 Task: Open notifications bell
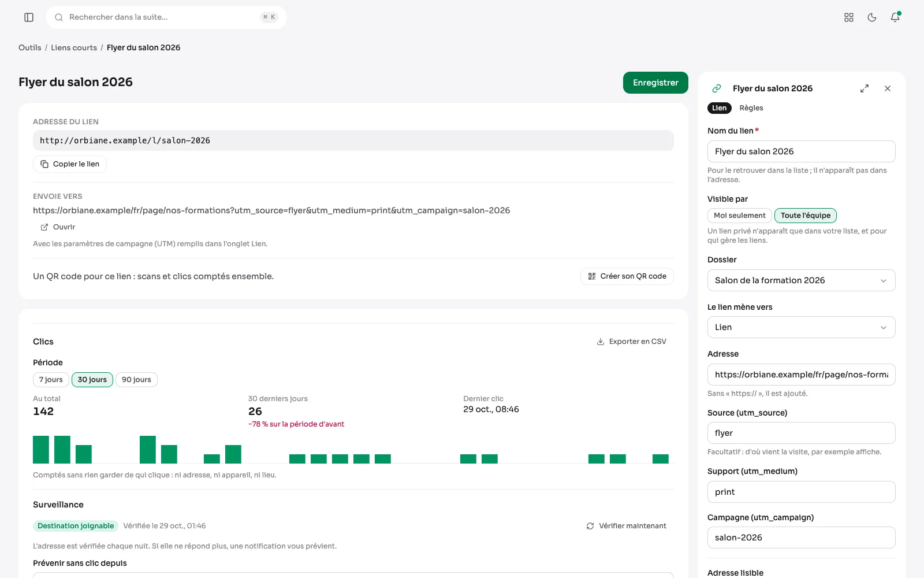click(895, 17)
